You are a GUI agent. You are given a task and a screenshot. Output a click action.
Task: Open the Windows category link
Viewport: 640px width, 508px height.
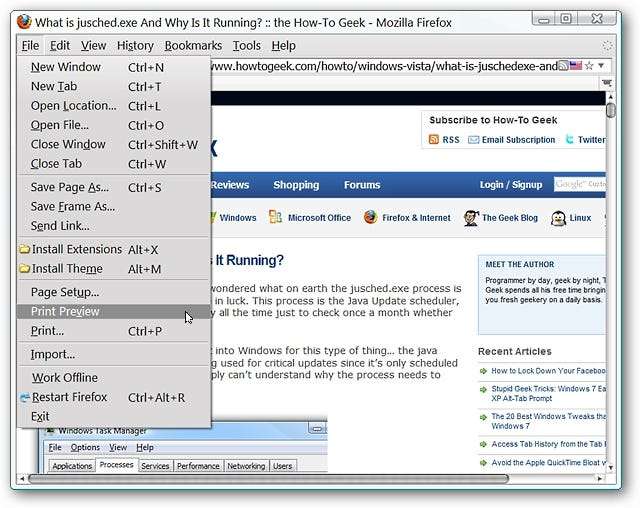238,218
